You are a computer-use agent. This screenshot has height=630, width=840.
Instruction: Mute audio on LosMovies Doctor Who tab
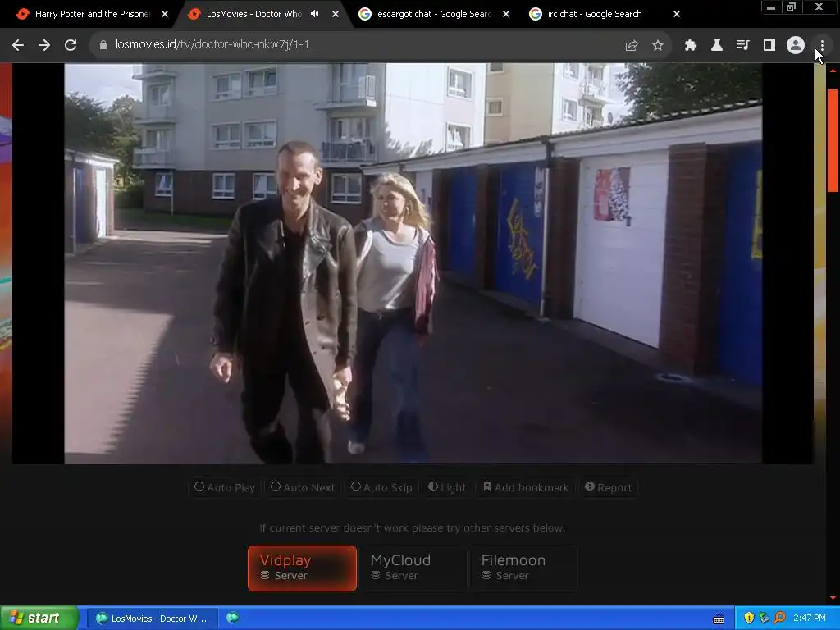coord(315,14)
